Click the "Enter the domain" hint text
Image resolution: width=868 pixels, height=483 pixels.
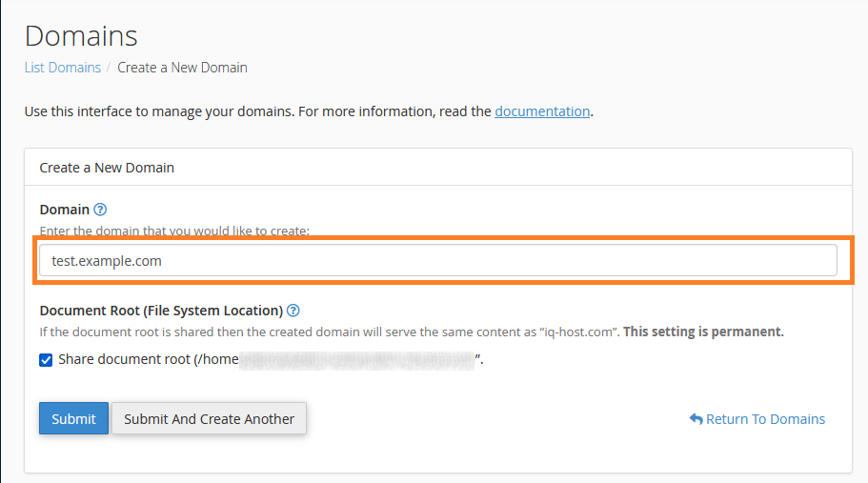tap(174, 231)
